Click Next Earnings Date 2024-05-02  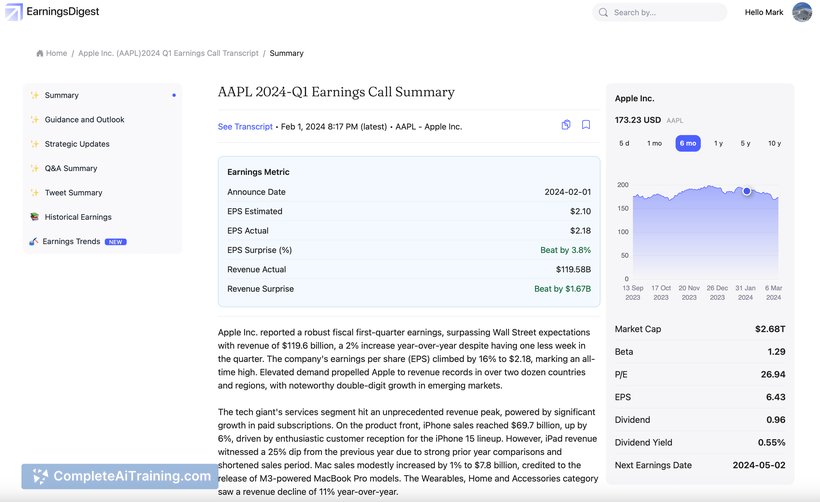(759, 465)
